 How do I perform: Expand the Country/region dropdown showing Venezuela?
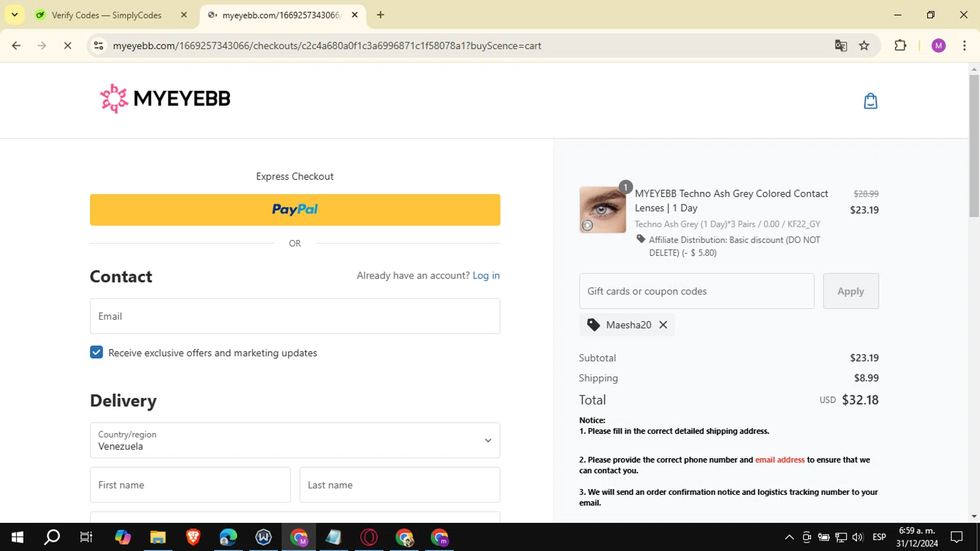[x=295, y=441]
